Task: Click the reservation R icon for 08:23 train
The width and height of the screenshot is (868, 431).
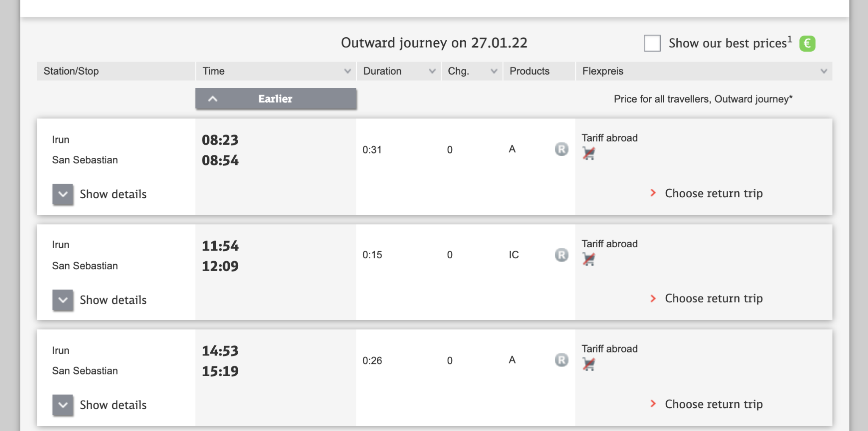Action: (x=562, y=149)
